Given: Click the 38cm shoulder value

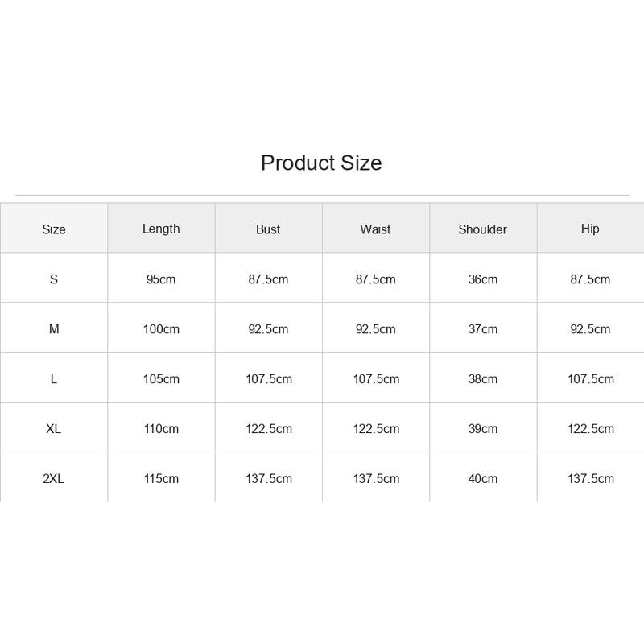Looking at the screenshot, I should pos(483,378).
